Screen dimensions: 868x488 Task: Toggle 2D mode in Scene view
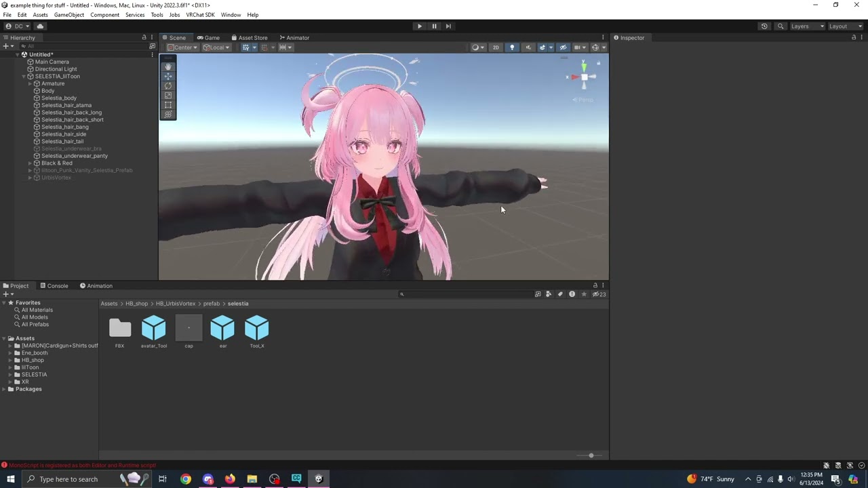pyautogui.click(x=496, y=47)
